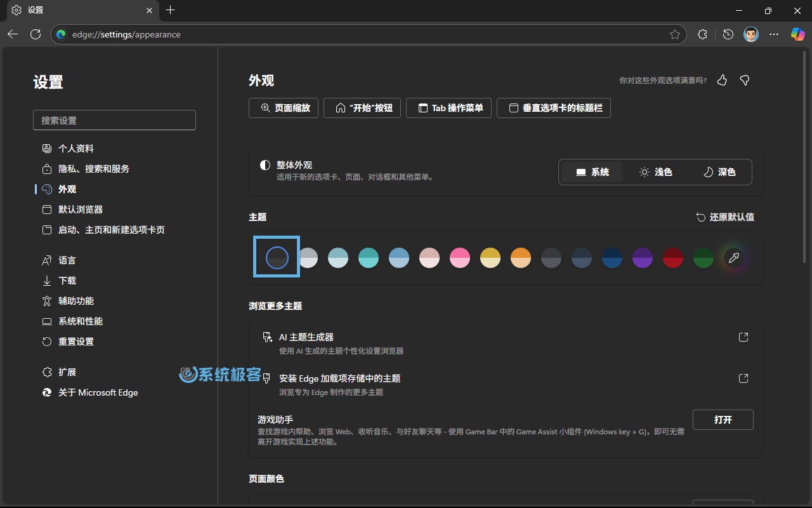The width and height of the screenshot is (812, 508).
Task: Open the Settings and more ellipsis menu
Action: pyautogui.click(x=774, y=34)
